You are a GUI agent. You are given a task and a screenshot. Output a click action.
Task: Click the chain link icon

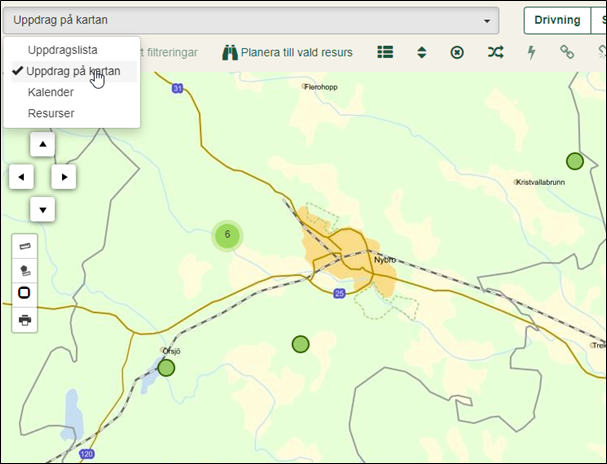(567, 52)
